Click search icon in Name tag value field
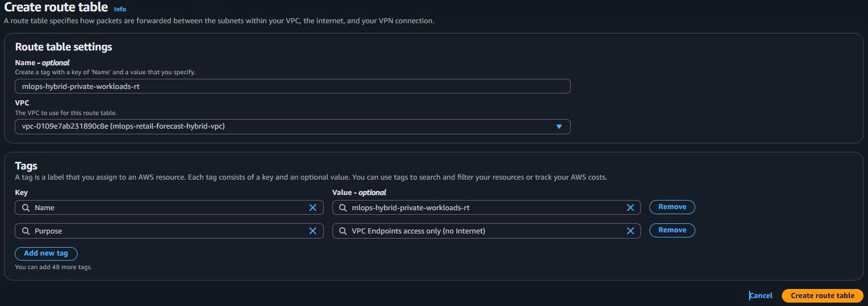This screenshot has width=868, height=306. pyautogui.click(x=343, y=207)
